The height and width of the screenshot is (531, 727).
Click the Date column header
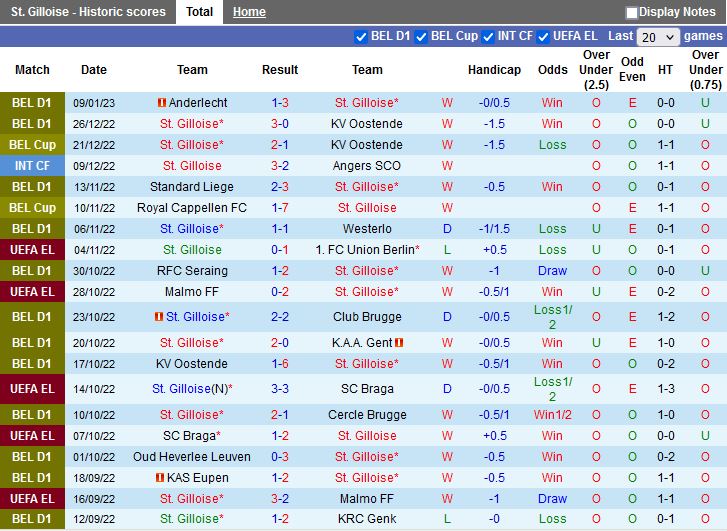(x=94, y=70)
